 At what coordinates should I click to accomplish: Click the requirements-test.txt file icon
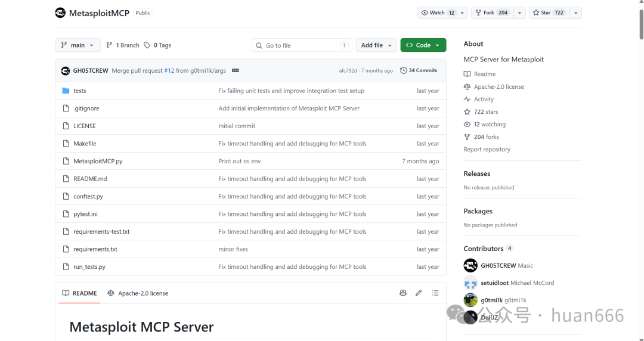pyautogui.click(x=66, y=232)
